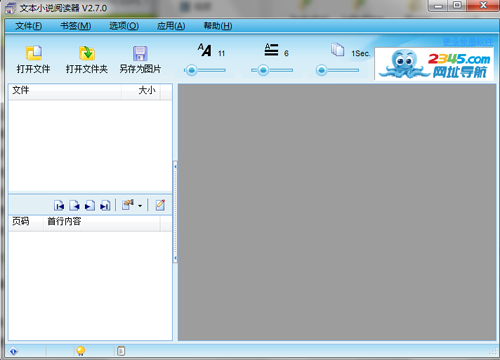Go to last page navigation icon
Screen dimensions: 500x360
point(105,205)
